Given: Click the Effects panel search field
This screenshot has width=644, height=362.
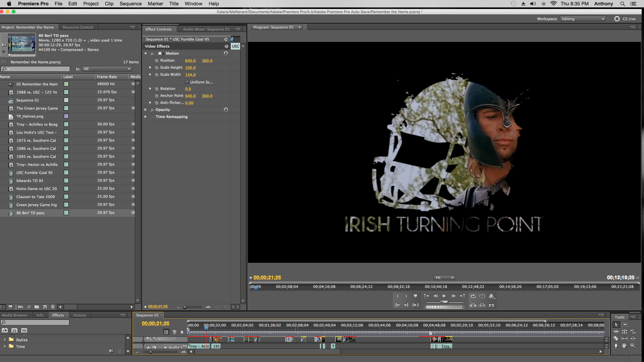Looking at the screenshot, I should (x=35, y=322).
